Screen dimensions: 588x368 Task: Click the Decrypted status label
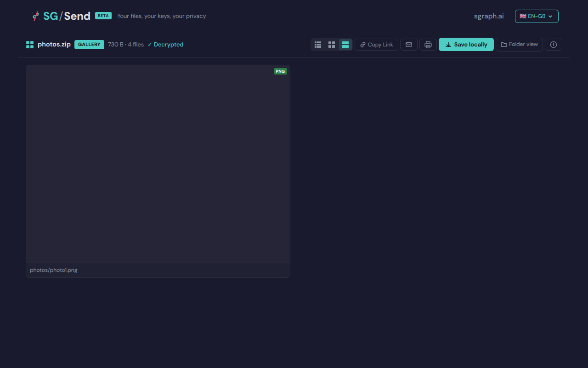tap(165, 45)
